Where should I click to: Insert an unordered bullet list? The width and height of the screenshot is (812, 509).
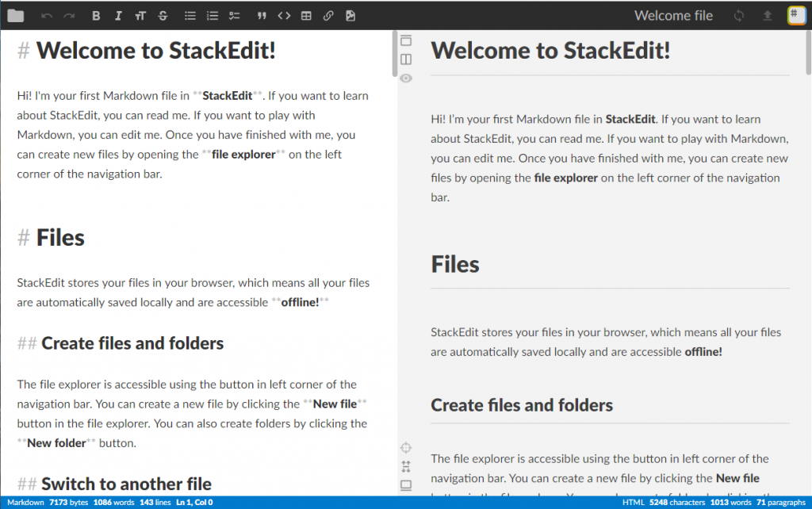190,16
